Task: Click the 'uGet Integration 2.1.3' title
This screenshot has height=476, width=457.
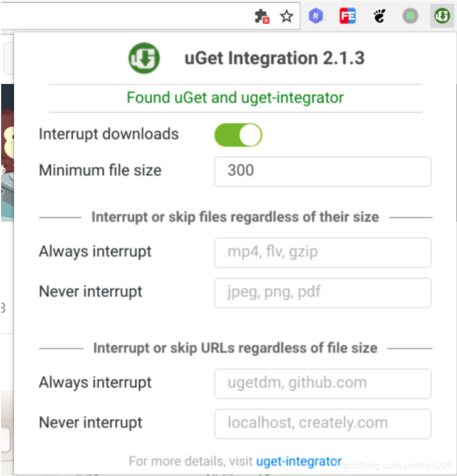Action: (x=274, y=58)
